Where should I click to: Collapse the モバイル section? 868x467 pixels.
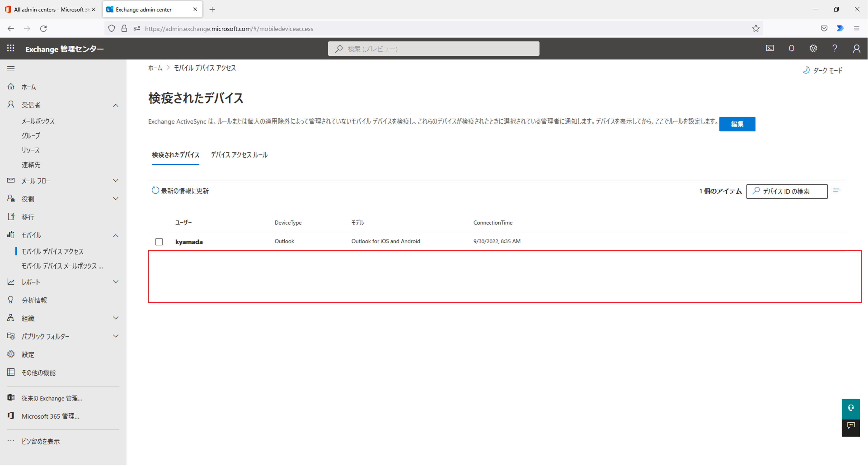(x=116, y=235)
